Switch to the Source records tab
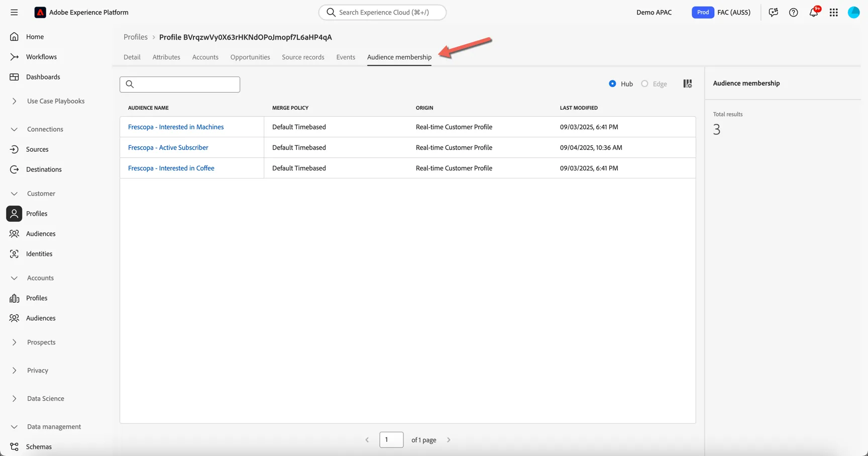The image size is (868, 456). pyautogui.click(x=303, y=57)
